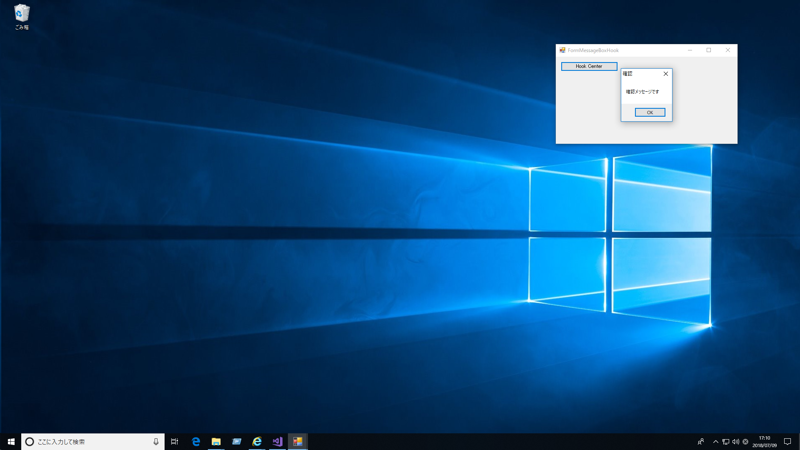Click the microphone icon in search box

pyautogui.click(x=156, y=441)
